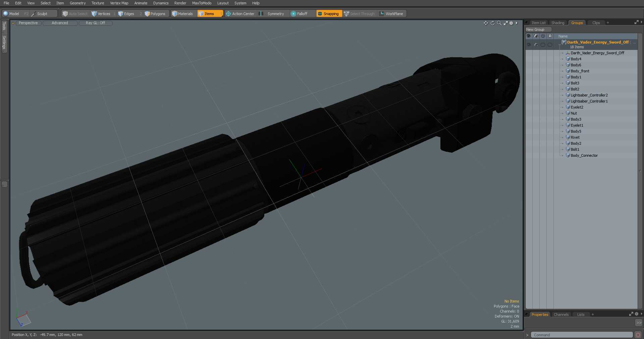
Task: Open the Properties tab
Action: (x=540, y=315)
